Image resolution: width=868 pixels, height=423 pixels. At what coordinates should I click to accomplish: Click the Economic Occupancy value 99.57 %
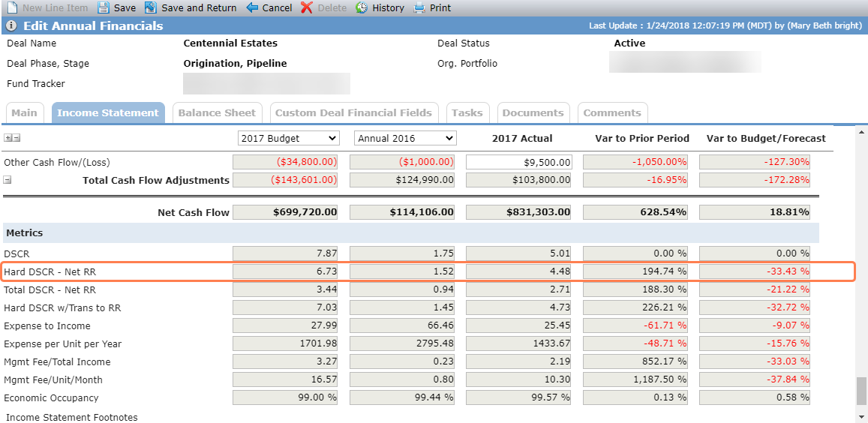coord(518,397)
